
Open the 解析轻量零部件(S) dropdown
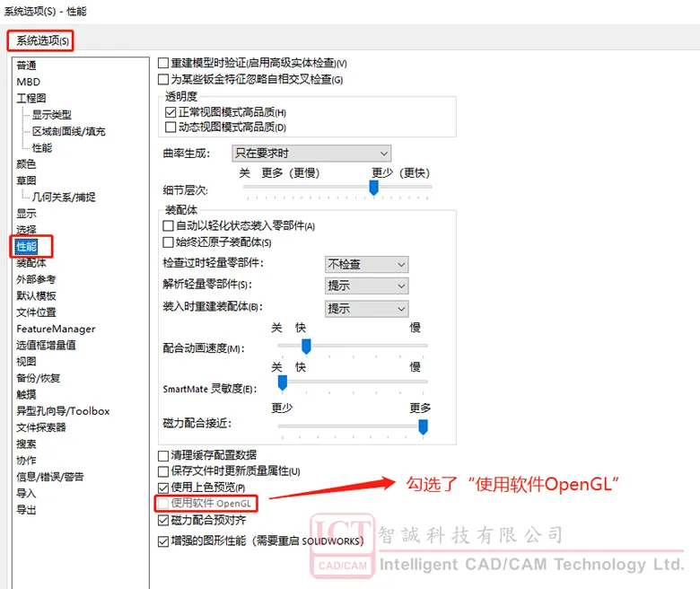point(366,286)
